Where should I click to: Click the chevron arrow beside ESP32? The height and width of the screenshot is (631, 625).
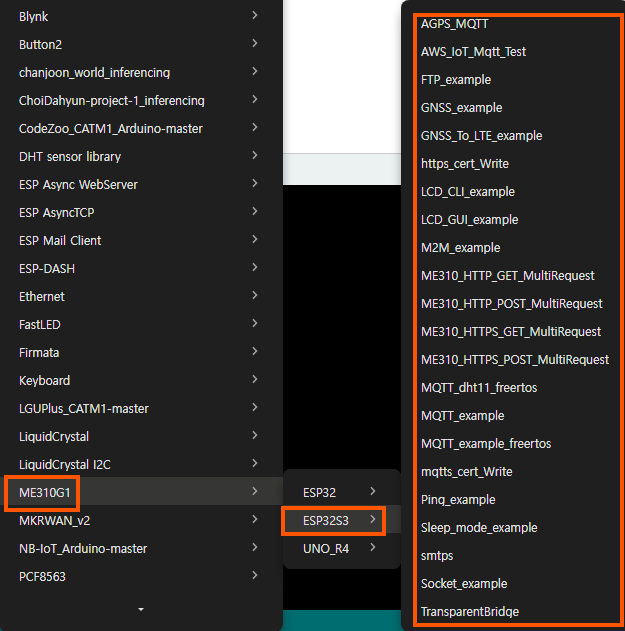click(373, 491)
